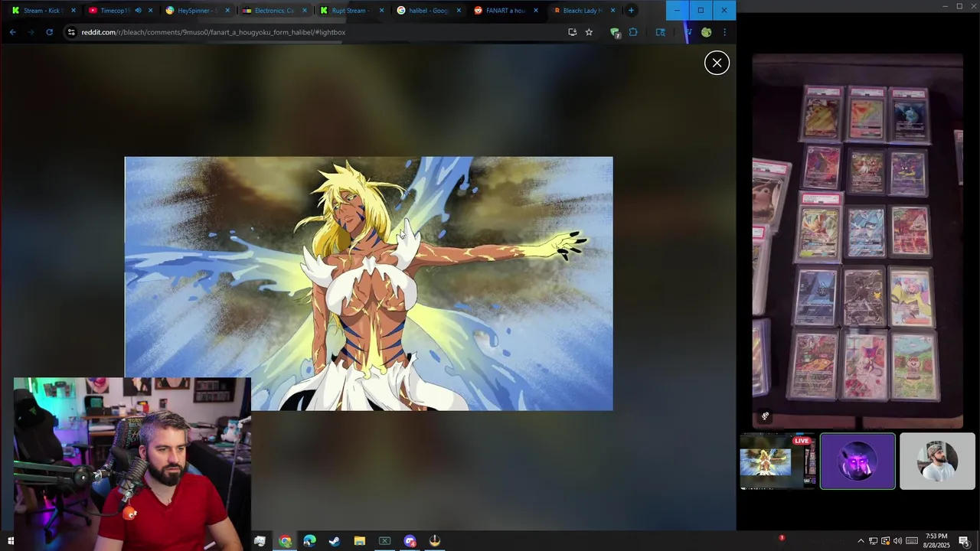This screenshot has width=980, height=551.
Task: Select the bearded man avatar thumbnail
Action: pos(937,461)
